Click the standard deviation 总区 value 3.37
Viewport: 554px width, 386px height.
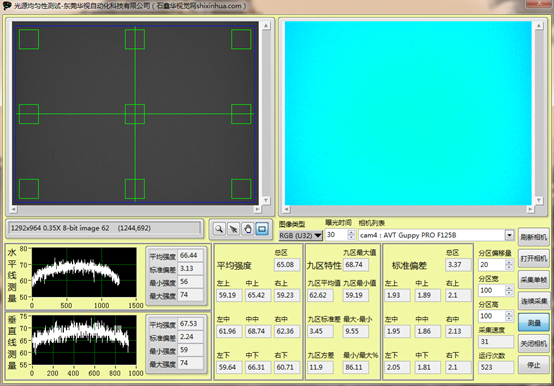pyautogui.click(x=459, y=265)
